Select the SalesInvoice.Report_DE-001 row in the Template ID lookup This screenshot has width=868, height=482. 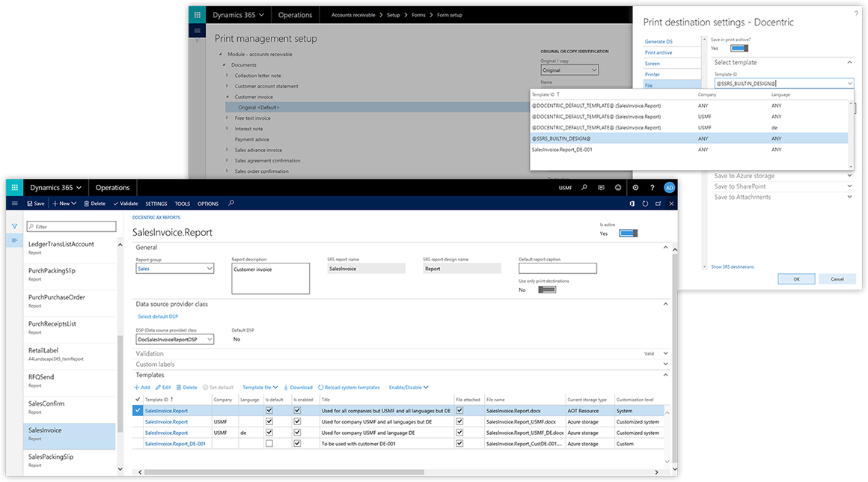pos(688,150)
